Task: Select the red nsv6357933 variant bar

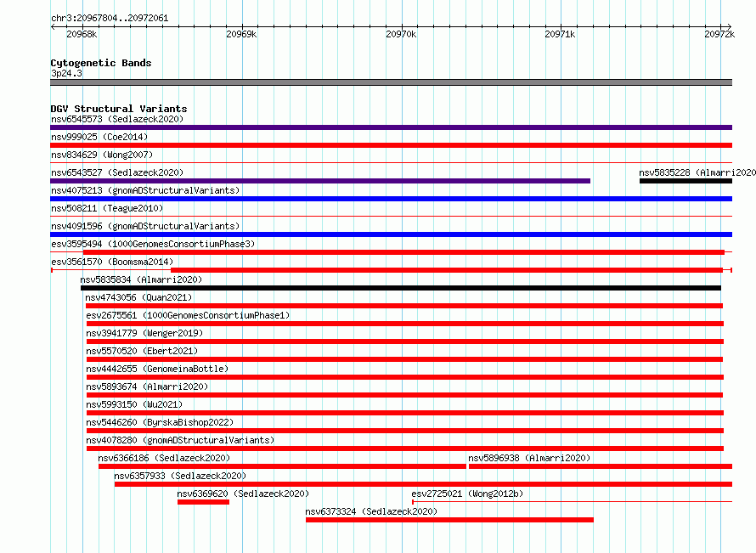Action: 423,484
